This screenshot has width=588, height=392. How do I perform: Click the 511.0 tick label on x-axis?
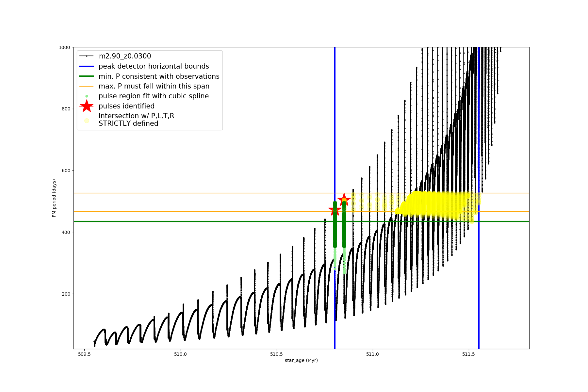pos(372,354)
